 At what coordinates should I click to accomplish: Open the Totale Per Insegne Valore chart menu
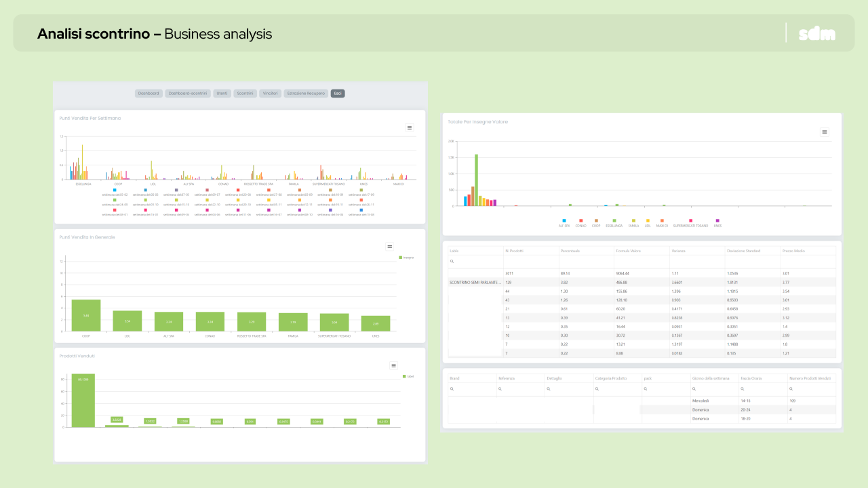(x=825, y=132)
